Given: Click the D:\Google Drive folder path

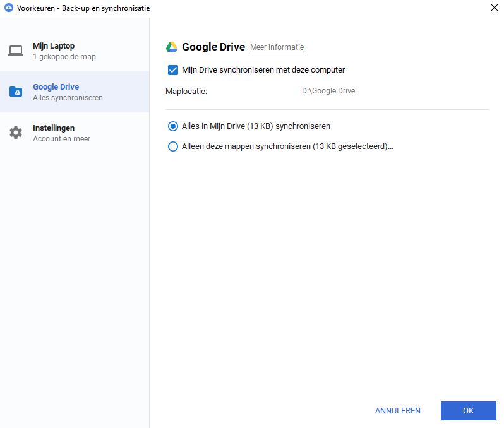Looking at the screenshot, I should pyautogui.click(x=328, y=91).
